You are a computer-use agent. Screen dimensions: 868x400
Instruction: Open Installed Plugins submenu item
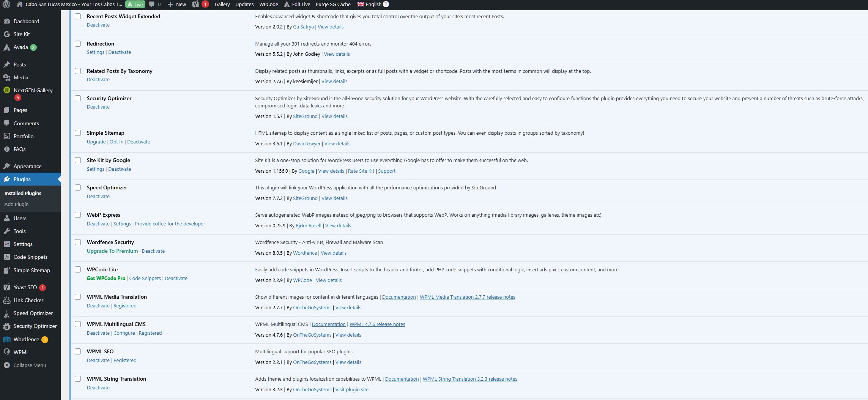(23, 193)
